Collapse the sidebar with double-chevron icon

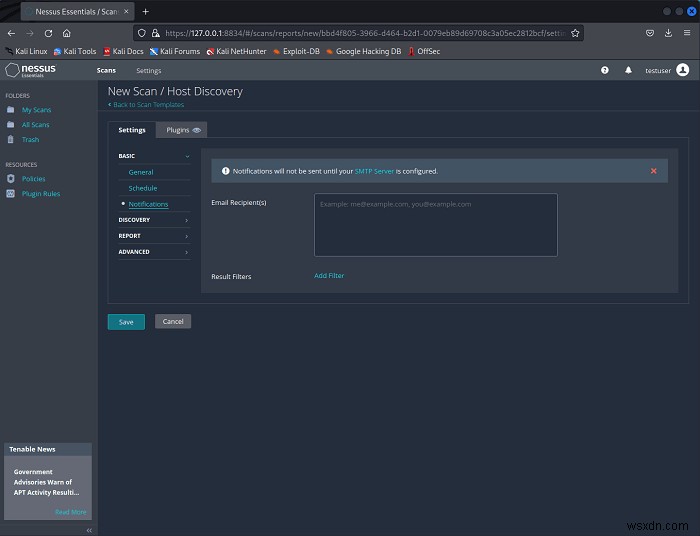pyautogui.click(x=89, y=530)
